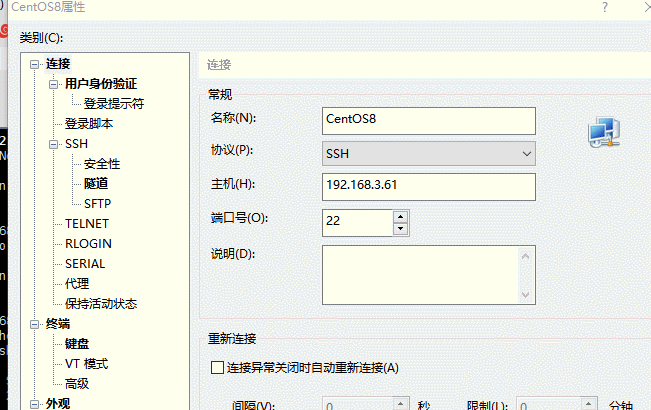Decrease the 端口号 port value
This screenshot has width=651, height=410.
[400, 229]
